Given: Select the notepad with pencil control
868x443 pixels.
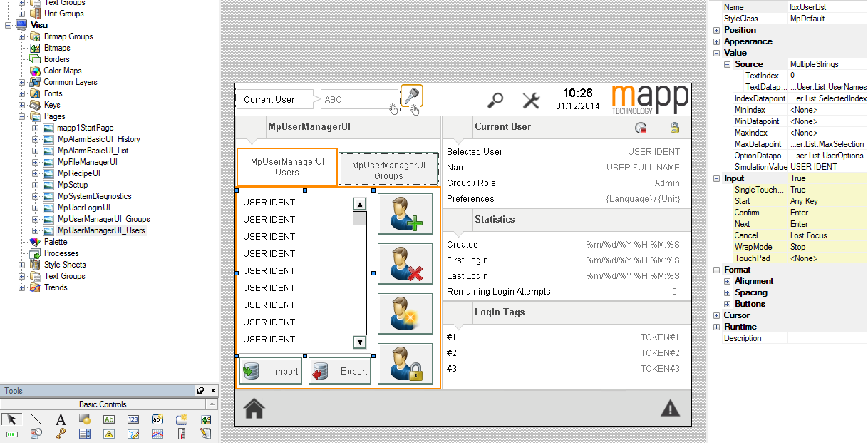Looking at the screenshot, I should (x=206, y=434).
